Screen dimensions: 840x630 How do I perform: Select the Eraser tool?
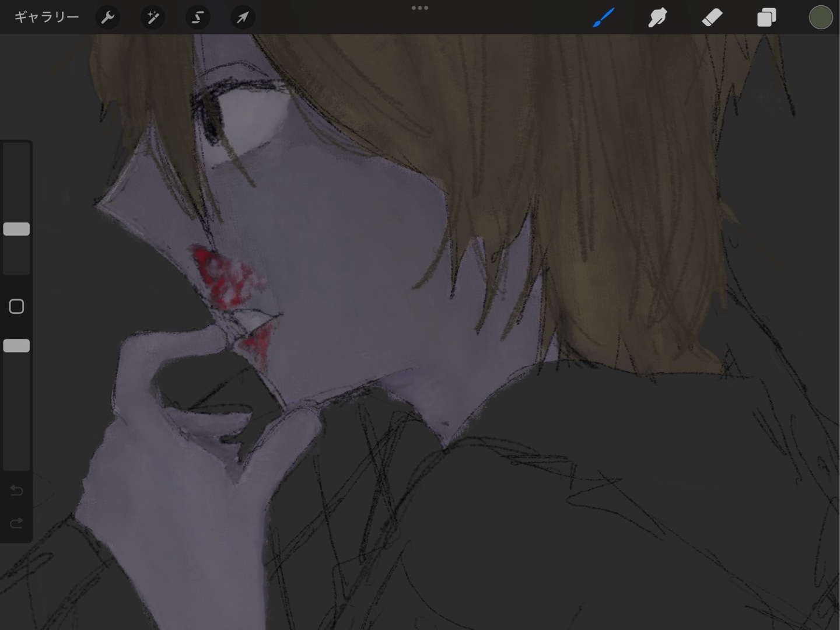(712, 17)
